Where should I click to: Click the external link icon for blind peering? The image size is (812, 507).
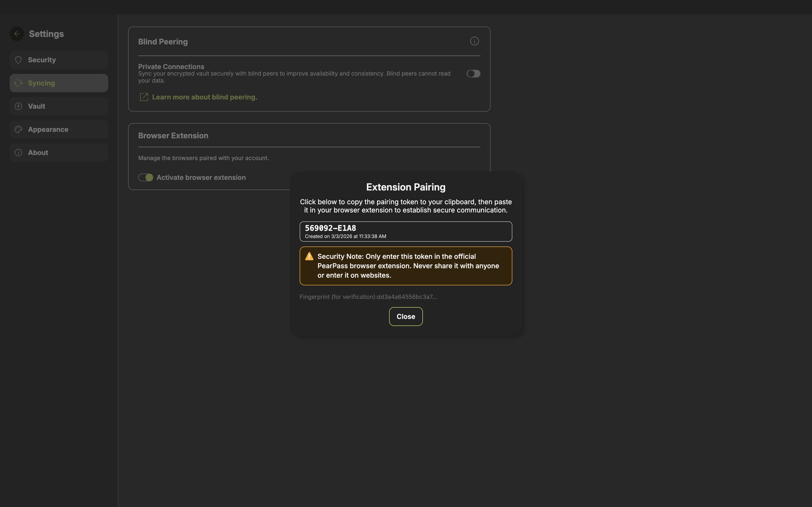point(144,97)
